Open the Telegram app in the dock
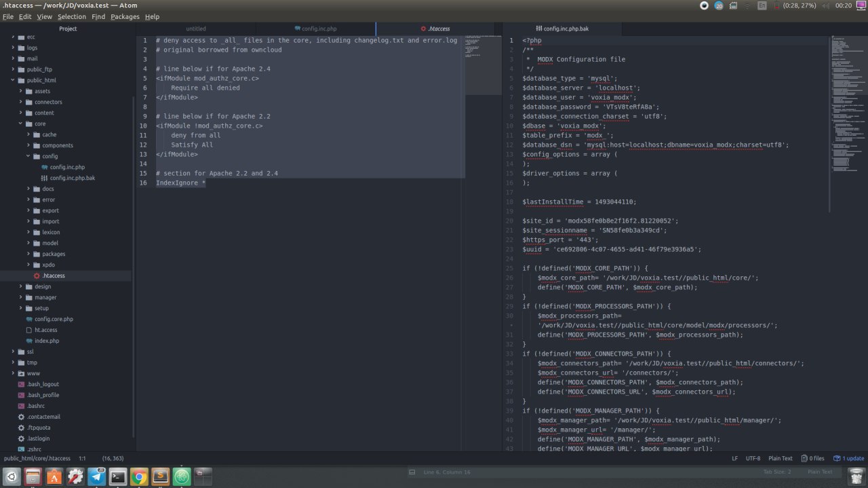The height and width of the screenshot is (488, 868). pos(96,477)
